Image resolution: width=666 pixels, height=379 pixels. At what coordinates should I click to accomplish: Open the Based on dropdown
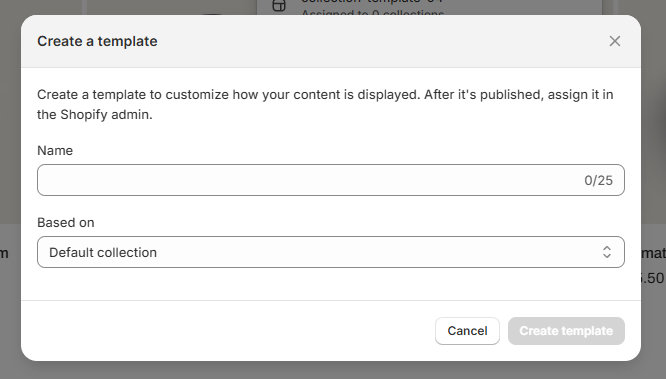coord(331,252)
